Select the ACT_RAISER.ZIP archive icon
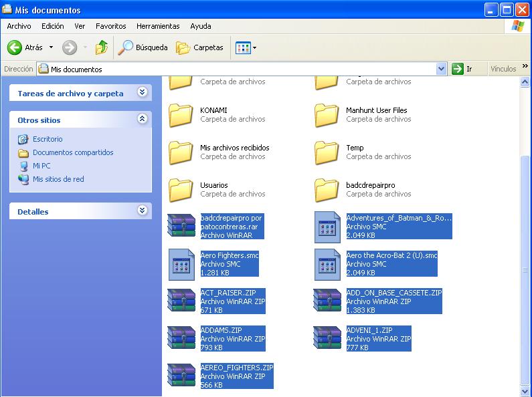The height and width of the screenshot is (397, 532). coord(181,300)
